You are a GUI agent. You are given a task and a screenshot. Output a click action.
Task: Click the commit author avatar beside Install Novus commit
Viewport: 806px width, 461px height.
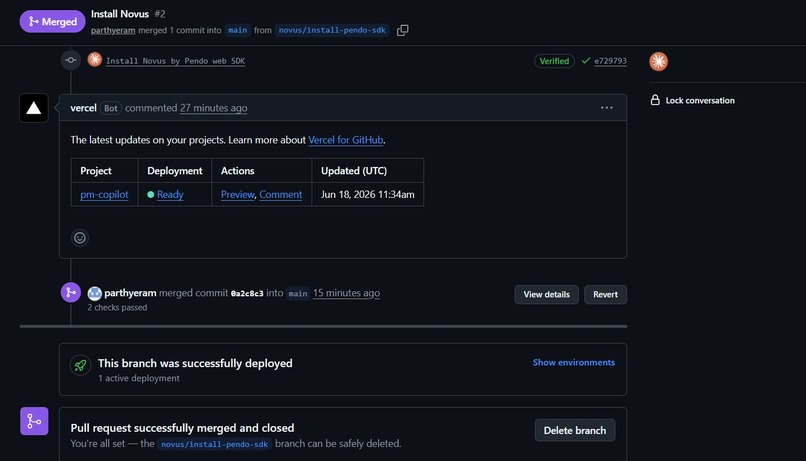(x=95, y=60)
